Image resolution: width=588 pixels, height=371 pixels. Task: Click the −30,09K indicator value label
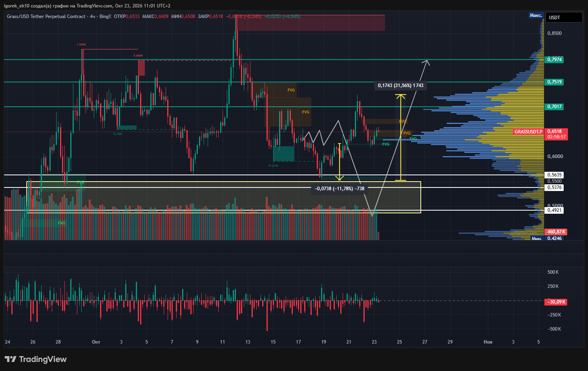(x=556, y=302)
